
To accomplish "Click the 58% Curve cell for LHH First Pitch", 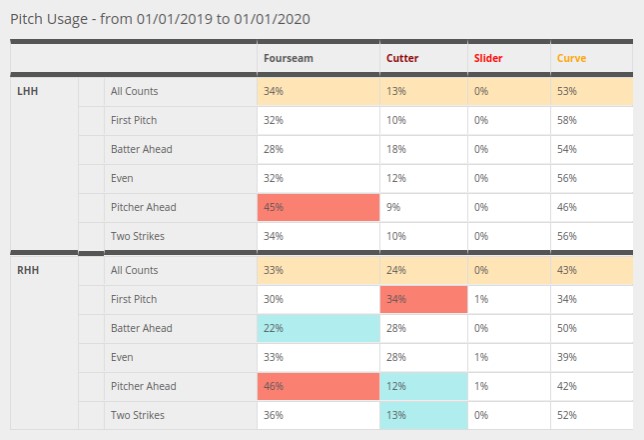I will [565, 120].
